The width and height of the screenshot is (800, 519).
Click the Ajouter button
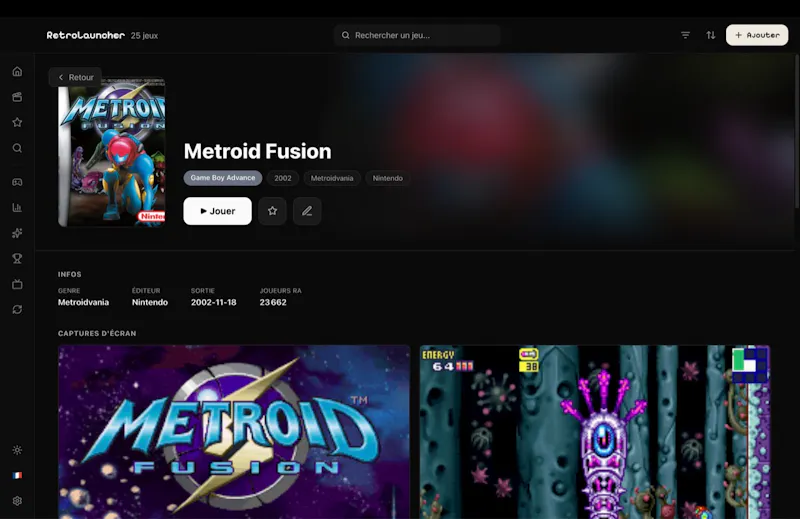tap(757, 35)
